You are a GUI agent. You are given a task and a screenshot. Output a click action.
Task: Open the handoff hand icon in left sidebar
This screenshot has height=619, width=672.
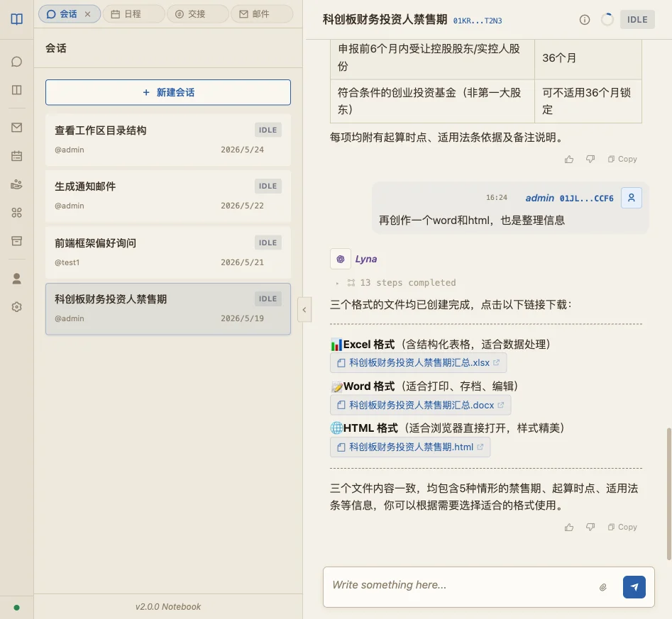tap(17, 184)
